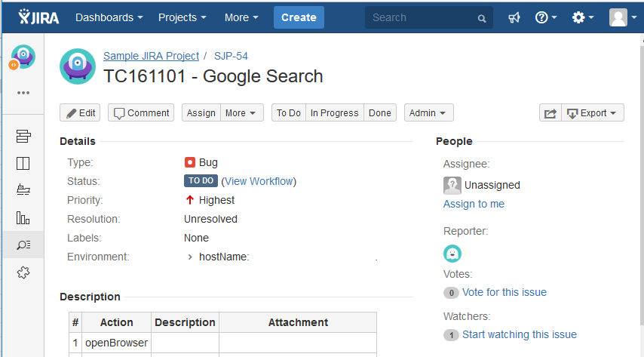Image resolution: width=644 pixels, height=357 pixels.
Task: Click Start watching this issue
Action: click(x=519, y=335)
